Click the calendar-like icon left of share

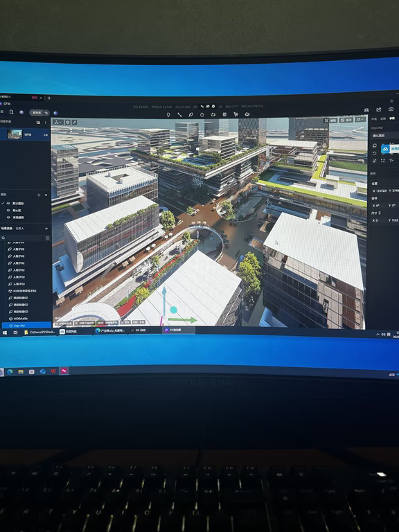[x=366, y=110]
